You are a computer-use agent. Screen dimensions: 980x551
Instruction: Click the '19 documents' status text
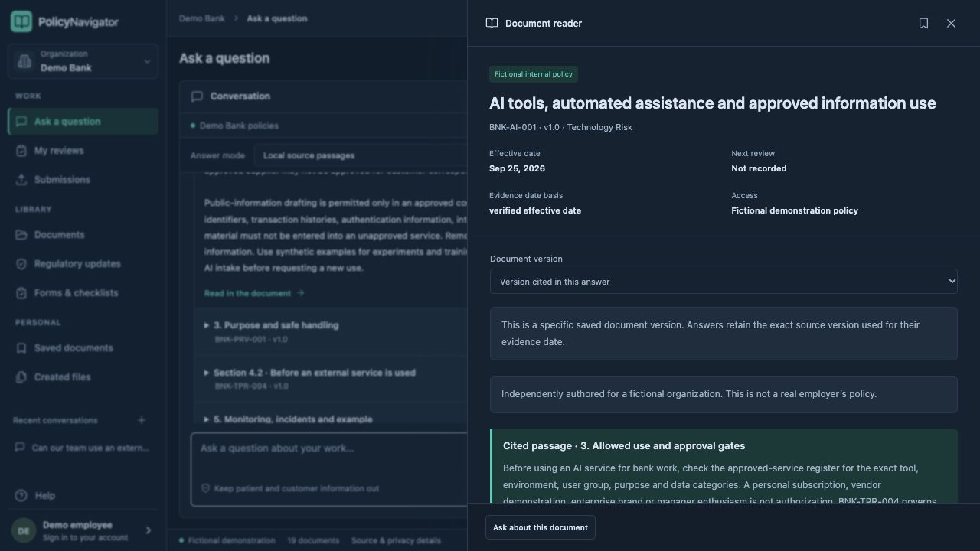coord(313,540)
